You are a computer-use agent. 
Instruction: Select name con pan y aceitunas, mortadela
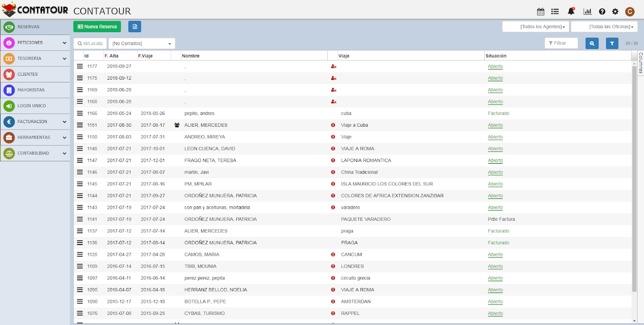coord(217,208)
